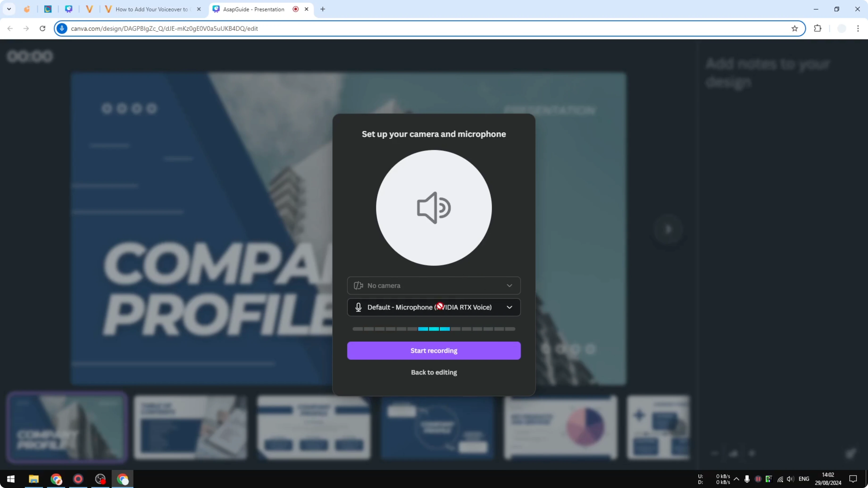The width and height of the screenshot is (868, 488).
Task: Switch to the second pinned tab
Action: [x=48, y=9]
